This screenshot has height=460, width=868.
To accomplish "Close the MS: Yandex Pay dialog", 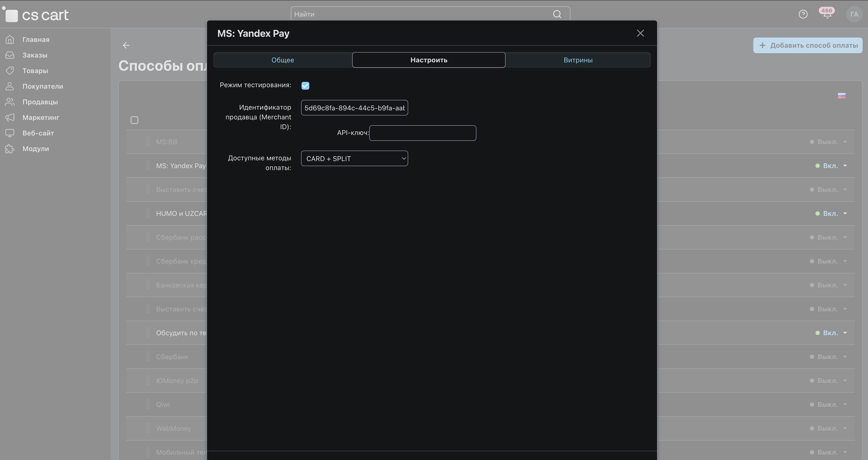I will pyautogui.click(x=640, y=33).
